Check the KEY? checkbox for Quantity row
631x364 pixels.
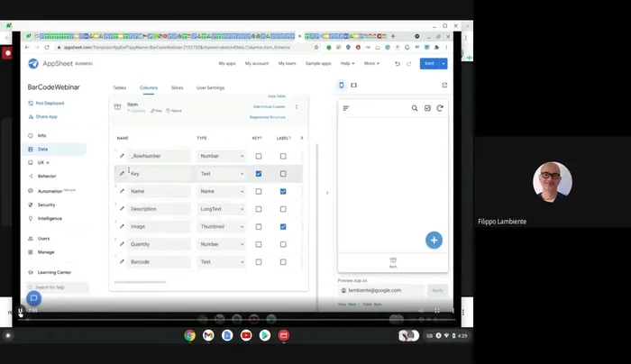259,244
